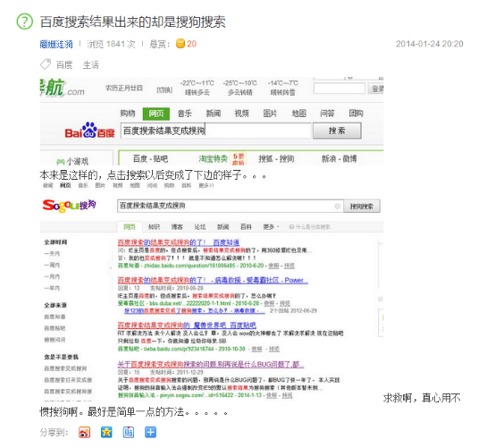The width and height of the screenshot is (495, 448).
Task: Open result 关于百度搜索变成搜狗搜索的问题
Action: click(x=211, y=365)
